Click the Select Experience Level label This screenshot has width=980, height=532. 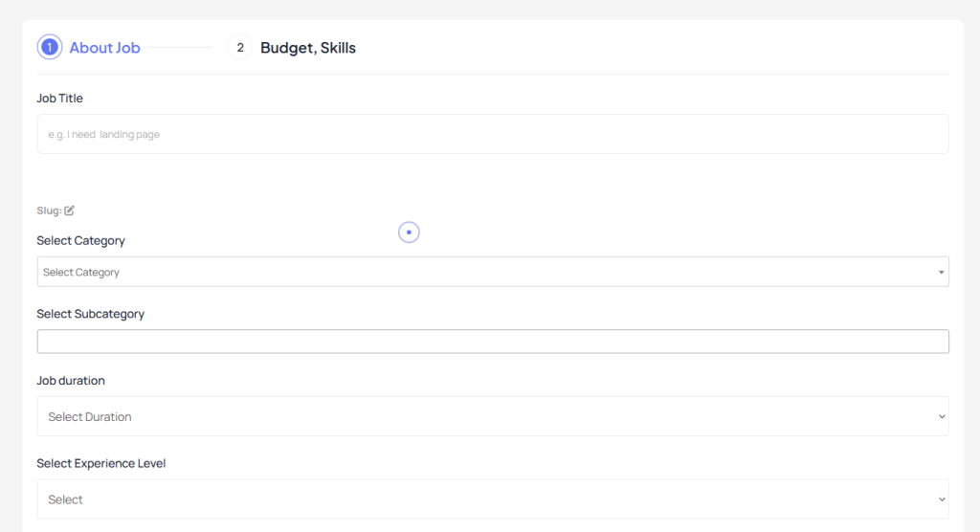click(x=101, y=463)
